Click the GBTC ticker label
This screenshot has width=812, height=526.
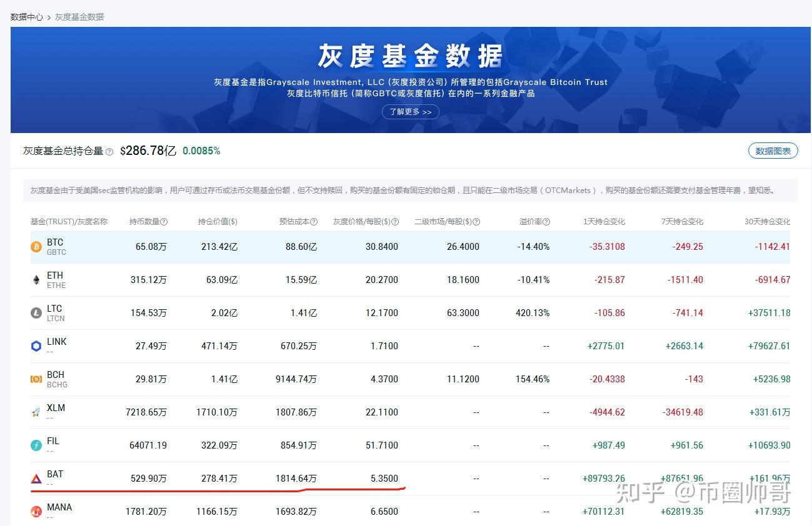[56, 252]
